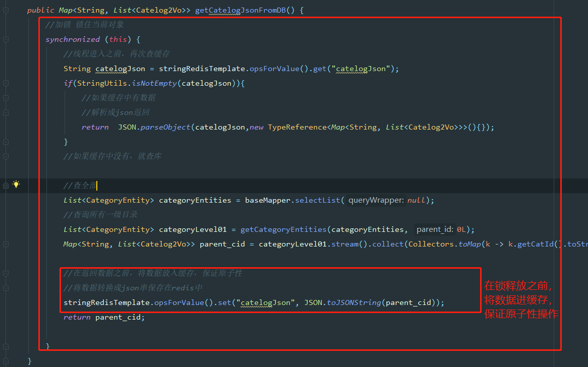Click toJSONString method call

(354, 302)
